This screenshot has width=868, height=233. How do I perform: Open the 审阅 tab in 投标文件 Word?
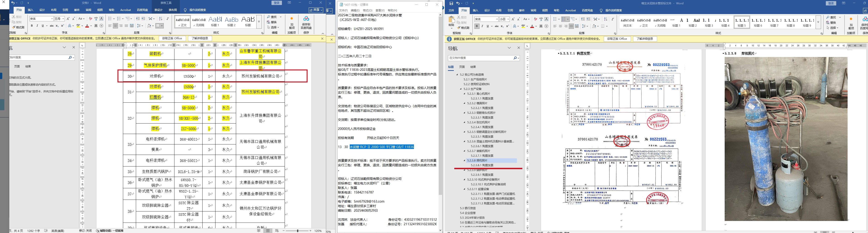coord(533,10)
